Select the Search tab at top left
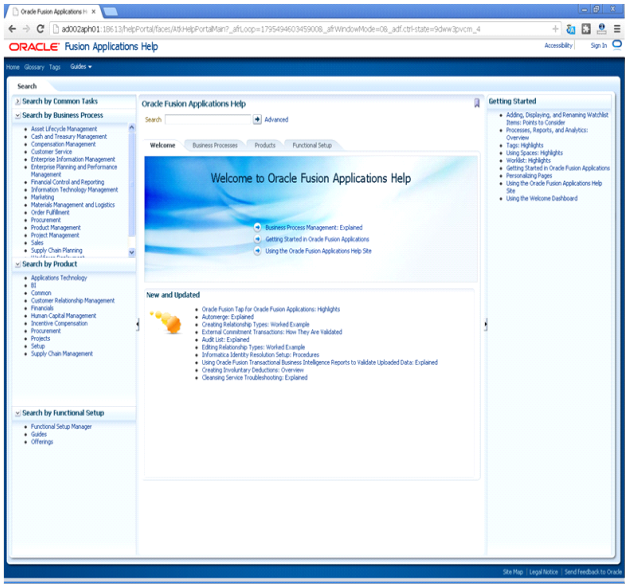The image size is (628, 587). (27, 86)
